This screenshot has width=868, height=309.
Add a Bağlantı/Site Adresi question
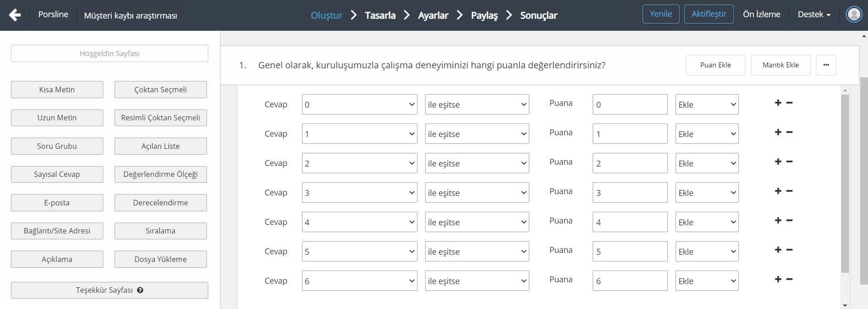click(57, 231)
